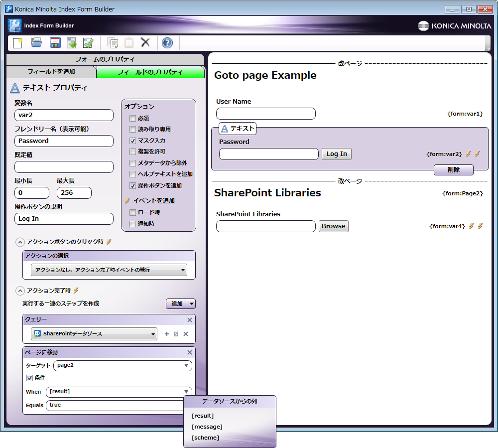Image resolution: width=498 pixels, height=448 pixels.
Task: Toggle the 読み取り専用 option
Action: point(133,129)
